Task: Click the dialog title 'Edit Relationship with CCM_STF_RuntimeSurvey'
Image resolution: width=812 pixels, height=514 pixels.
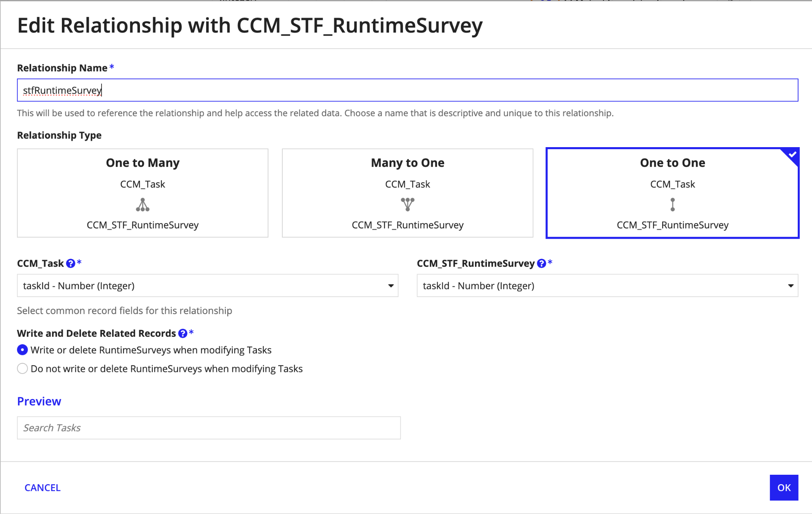Action: click(x=250, y=25)
